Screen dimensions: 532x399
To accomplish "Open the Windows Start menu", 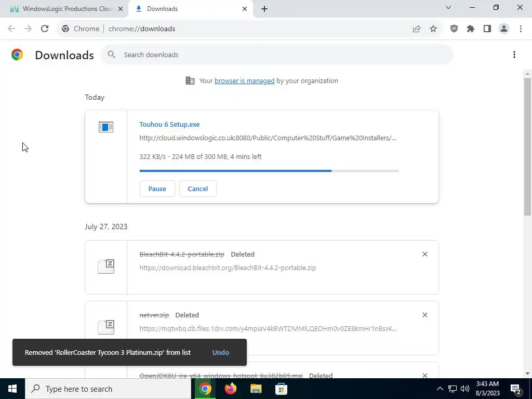I will coord(12,389).
